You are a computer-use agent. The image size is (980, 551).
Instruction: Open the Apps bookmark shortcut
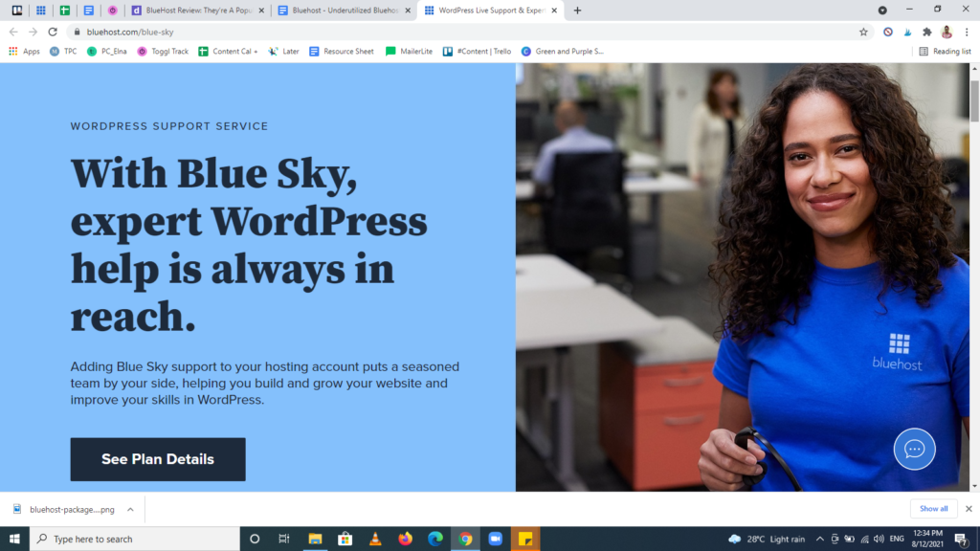pyautogui.click(x=24, y=52)
